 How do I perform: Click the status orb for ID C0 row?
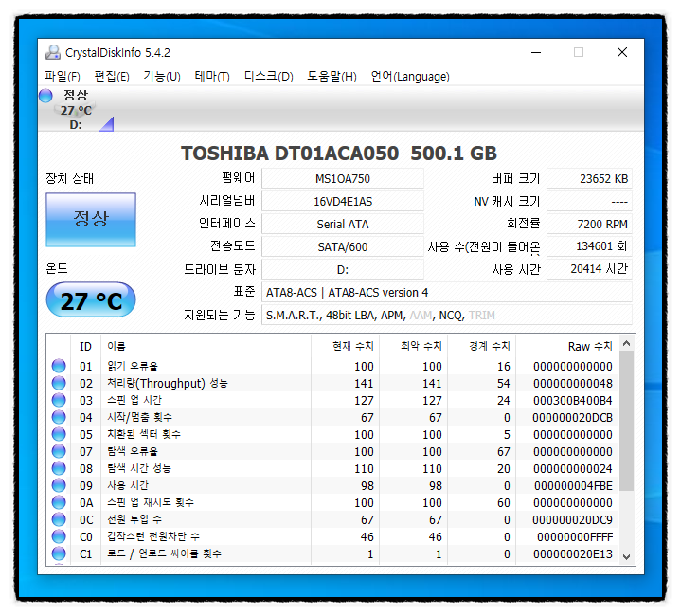tap(59, 536)
